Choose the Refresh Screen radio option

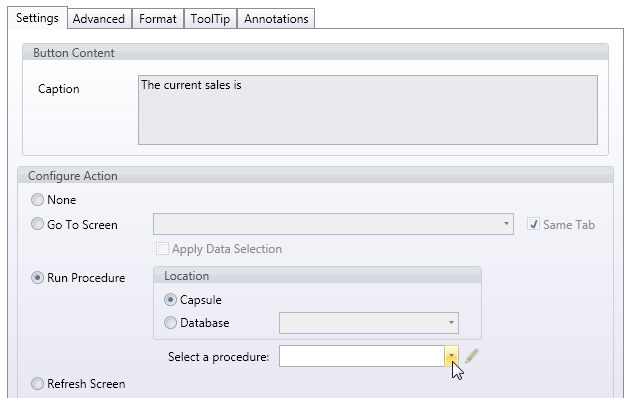tap(37, 384)
